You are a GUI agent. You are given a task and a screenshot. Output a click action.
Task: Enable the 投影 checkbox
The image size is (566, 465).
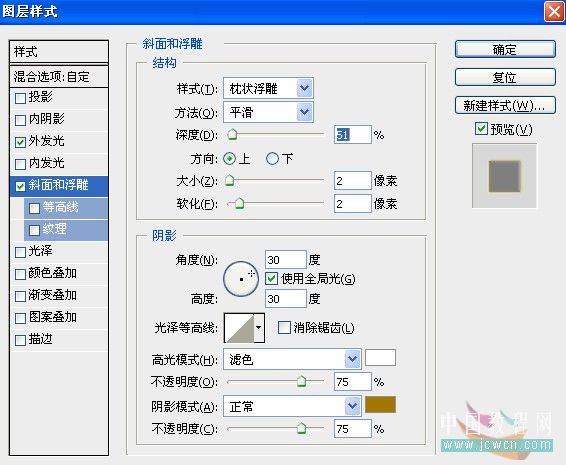point(20,98)
